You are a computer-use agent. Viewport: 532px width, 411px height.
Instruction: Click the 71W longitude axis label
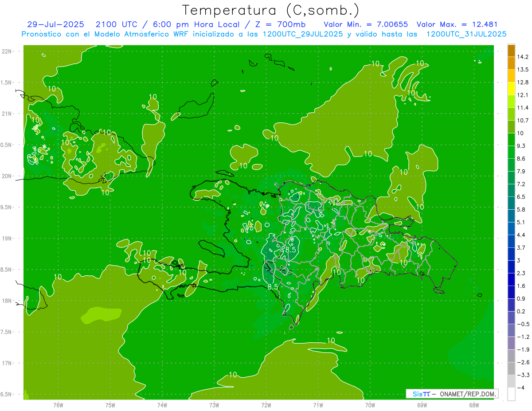click(318, 405)
